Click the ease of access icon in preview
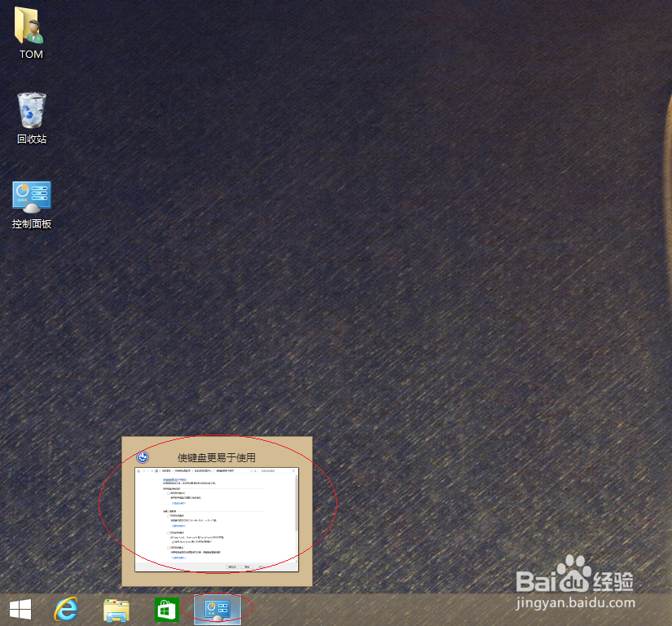 pos(143,457)
